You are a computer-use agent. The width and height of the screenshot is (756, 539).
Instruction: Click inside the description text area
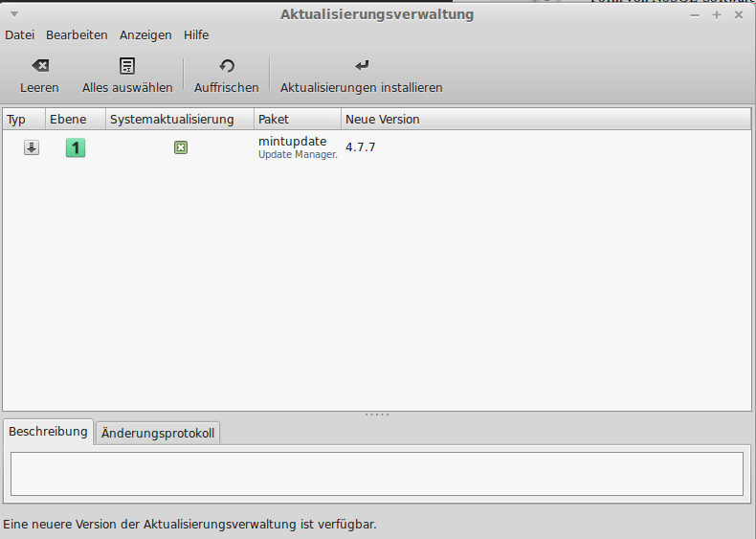(377, 474)
